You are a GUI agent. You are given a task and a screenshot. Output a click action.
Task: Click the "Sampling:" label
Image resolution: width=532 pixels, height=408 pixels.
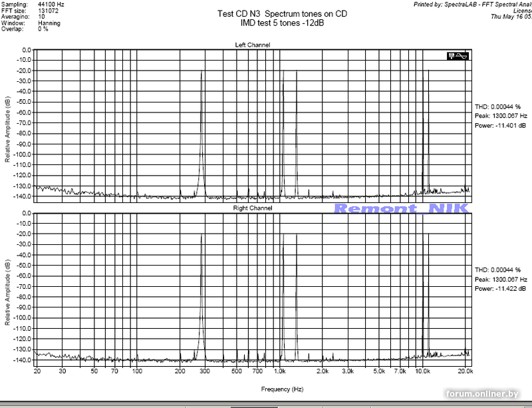tap(15, 5)
